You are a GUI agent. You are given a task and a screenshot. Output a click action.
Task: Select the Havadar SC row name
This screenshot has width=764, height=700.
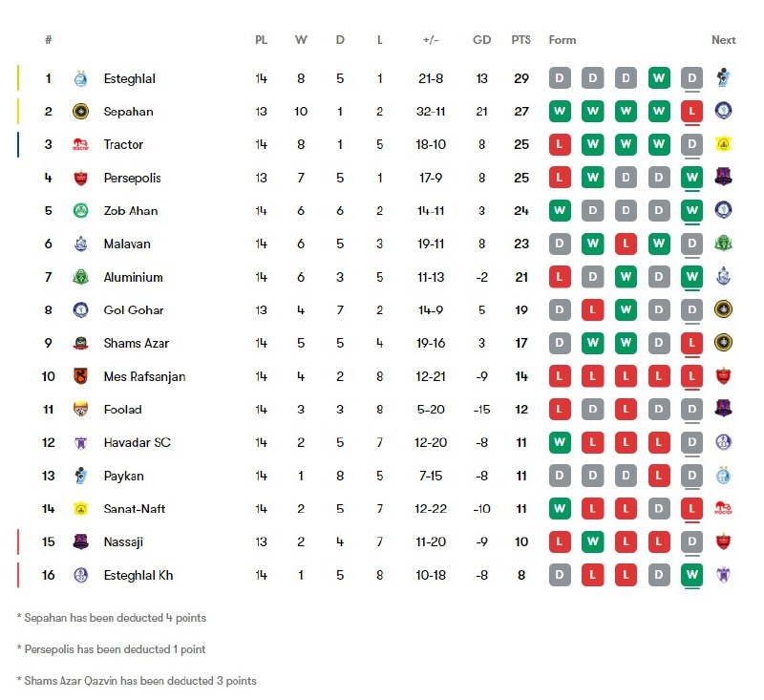pyautogui.click(x=137, y=443)
